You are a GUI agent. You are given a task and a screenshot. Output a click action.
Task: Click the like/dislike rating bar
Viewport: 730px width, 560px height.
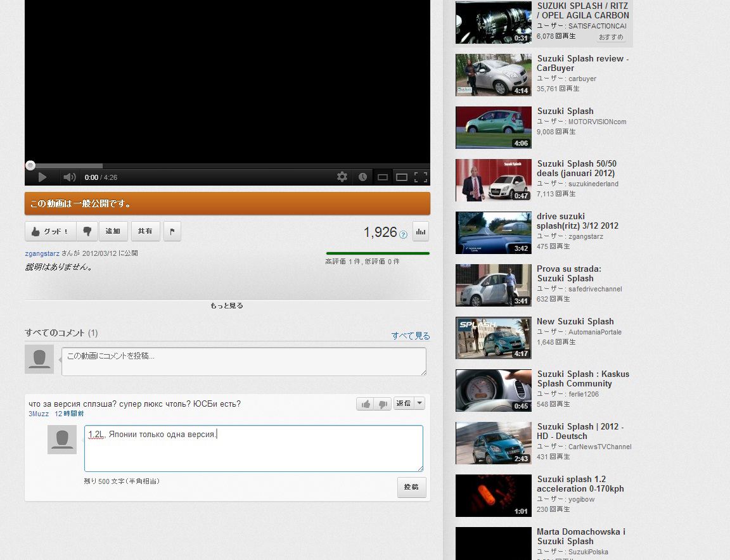tap(378, 253)
